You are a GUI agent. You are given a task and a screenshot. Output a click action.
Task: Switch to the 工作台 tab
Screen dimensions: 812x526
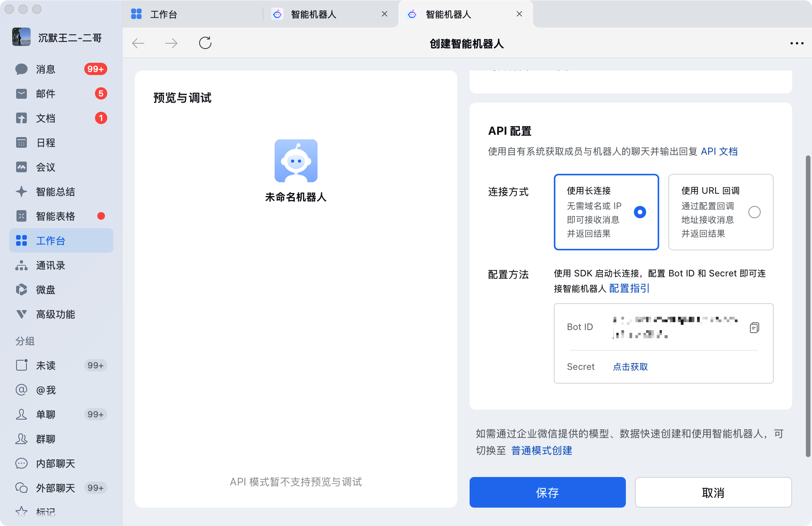164,15
